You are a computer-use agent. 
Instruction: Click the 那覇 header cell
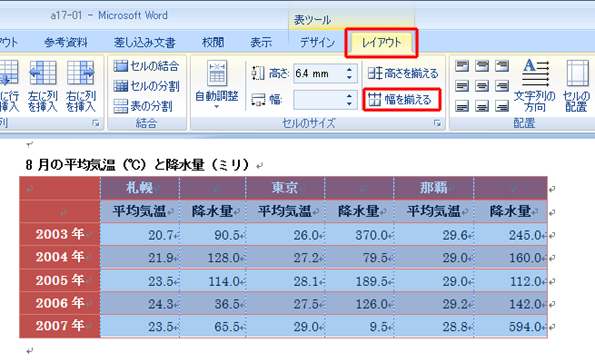[x=434, y=188]
